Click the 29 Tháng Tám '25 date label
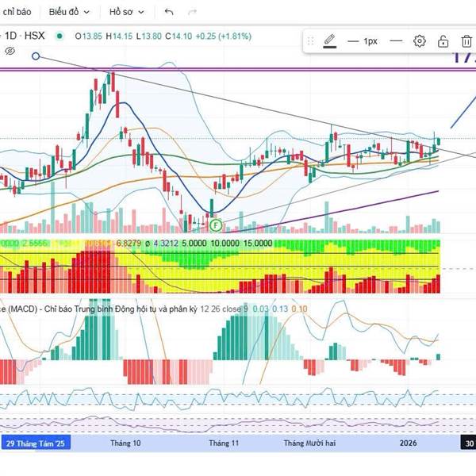Screen dimensions: 476x476 (36, 443)
